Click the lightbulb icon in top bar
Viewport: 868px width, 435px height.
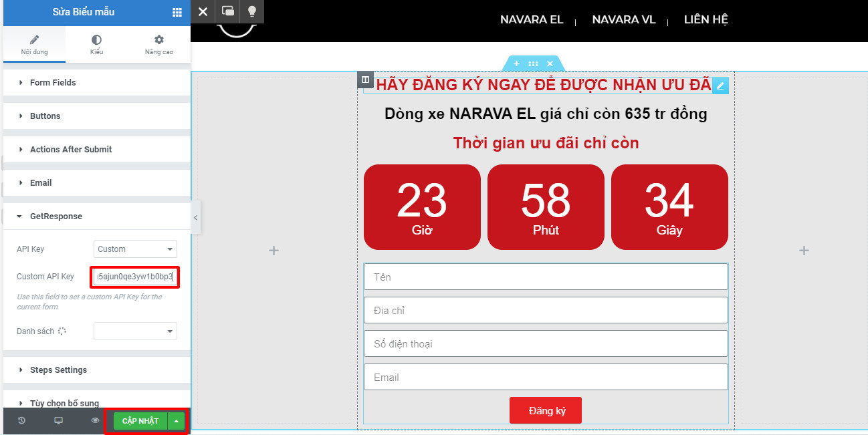point(251,11)
